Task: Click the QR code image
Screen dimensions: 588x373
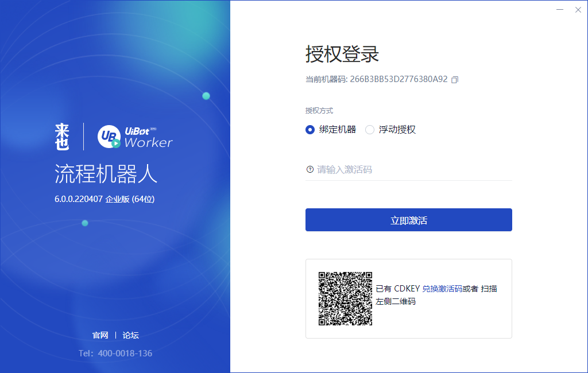Action: point(345,299)
